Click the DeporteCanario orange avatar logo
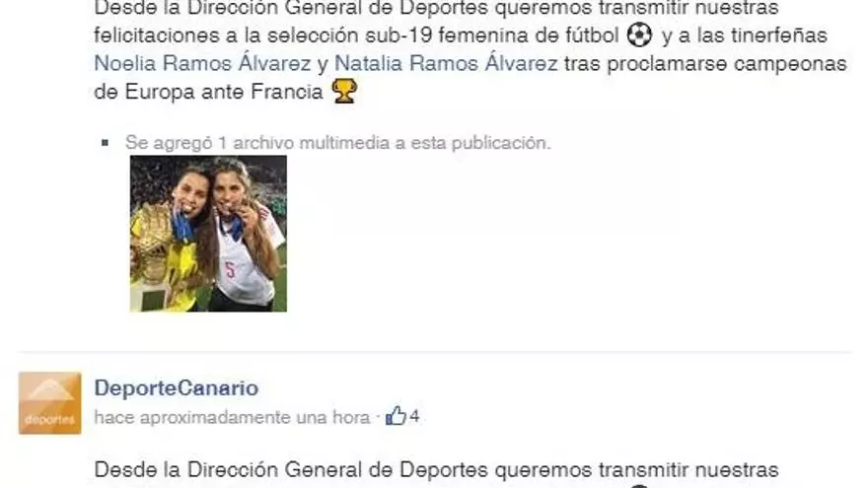Screen dimensions: 868x488 tap(50, 403)
